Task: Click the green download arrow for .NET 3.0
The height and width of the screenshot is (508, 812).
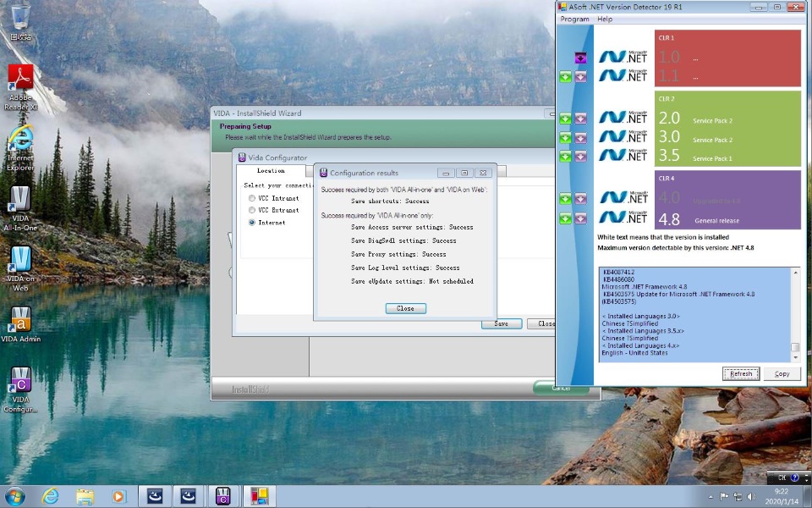Action: tap(566, 138)
